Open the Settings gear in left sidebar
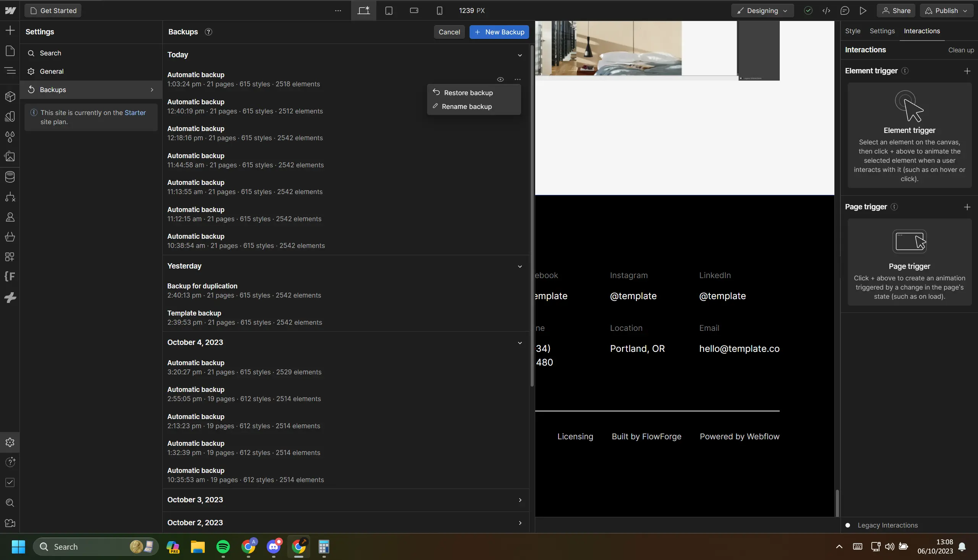Image resolution: width=978 pixels, height=560 pixels. point(10,442)
